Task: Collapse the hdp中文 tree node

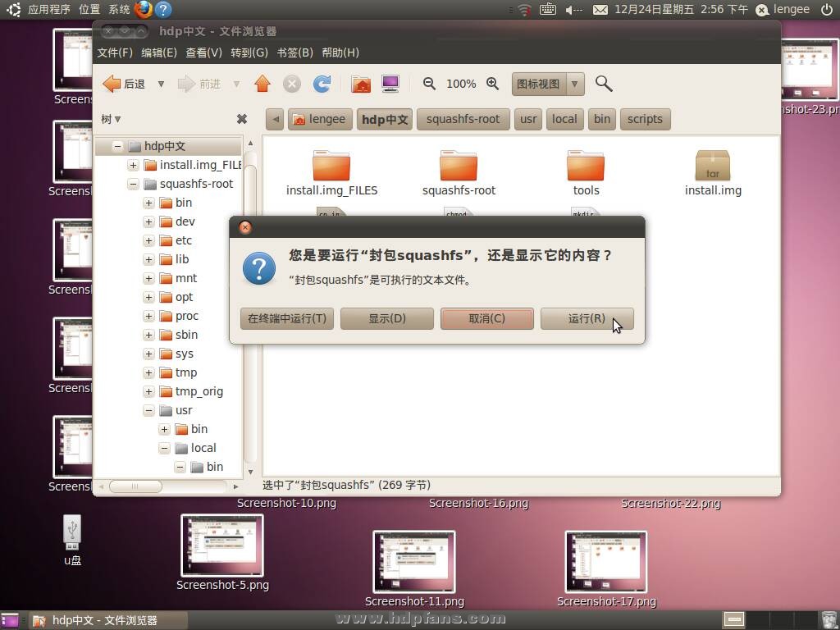Action: [x=117, y=146]
